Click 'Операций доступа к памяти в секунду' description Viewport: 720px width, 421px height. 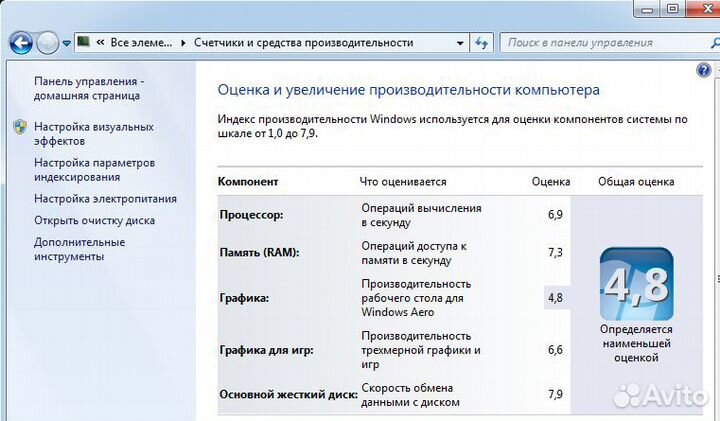[x=414, y=253]
